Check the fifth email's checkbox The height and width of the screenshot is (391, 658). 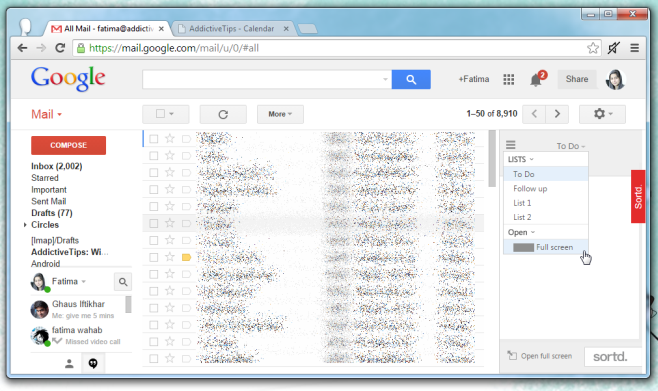pyautogui.click(x=154, y=206)
